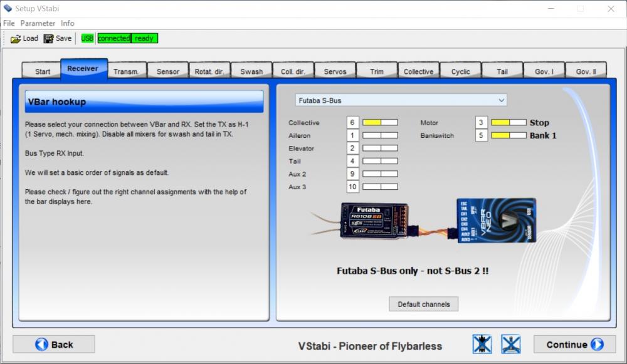Click the Futaba receiver image
Screen dimensions: 627x364
(x=374, y=221)
